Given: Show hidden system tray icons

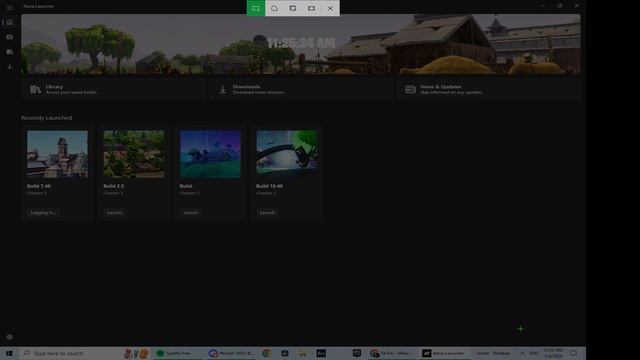Looking at the screenshot, I should tap(522, 353).
